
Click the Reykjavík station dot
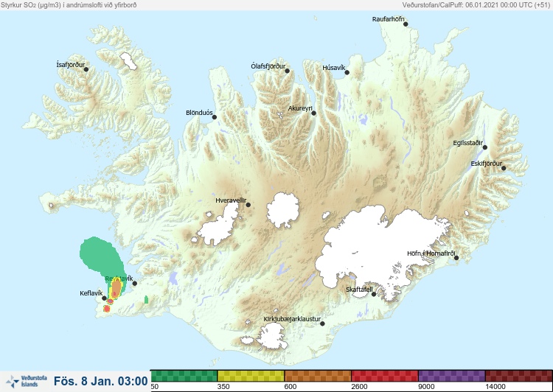[x=134, y=284]
